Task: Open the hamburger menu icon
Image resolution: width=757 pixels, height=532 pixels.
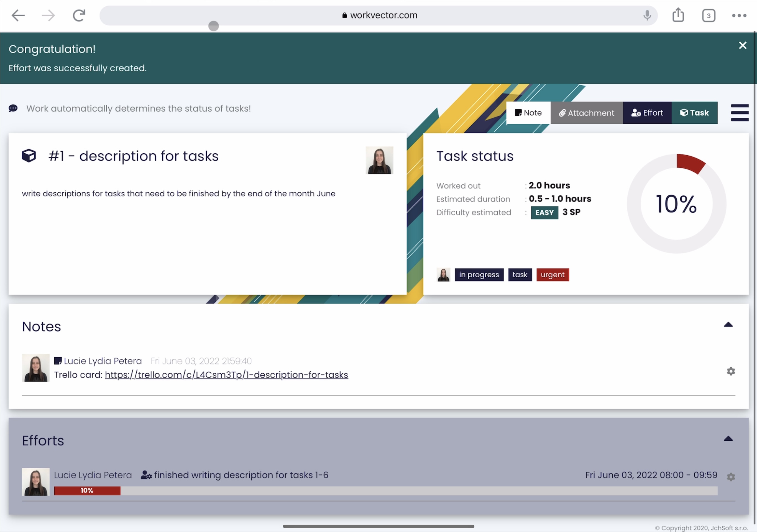Action: 740,113
